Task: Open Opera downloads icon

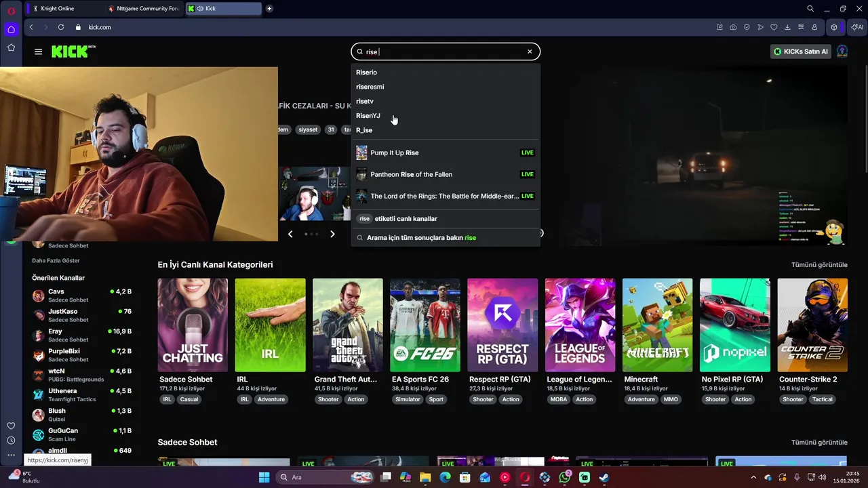Action: click(x=787, y=27)
